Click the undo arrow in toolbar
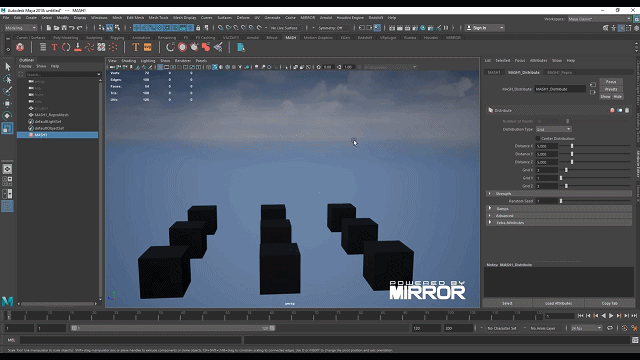The height and width of the screenshot is (360, 640). tap(72, 28)
